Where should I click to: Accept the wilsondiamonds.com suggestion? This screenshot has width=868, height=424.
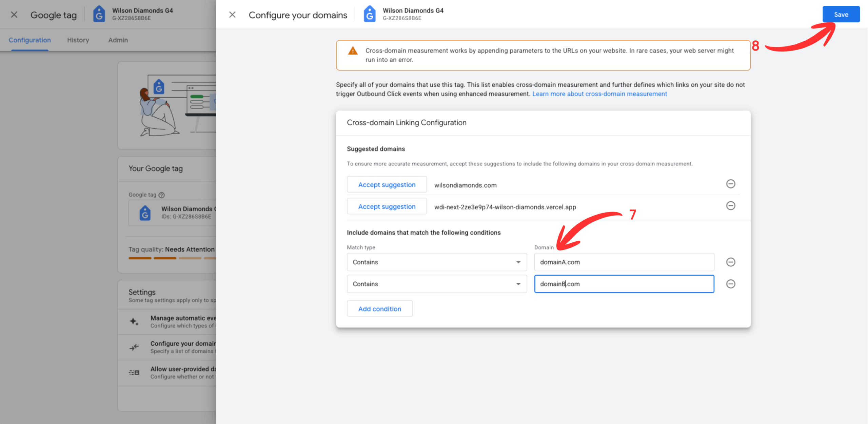pos(387,185)
